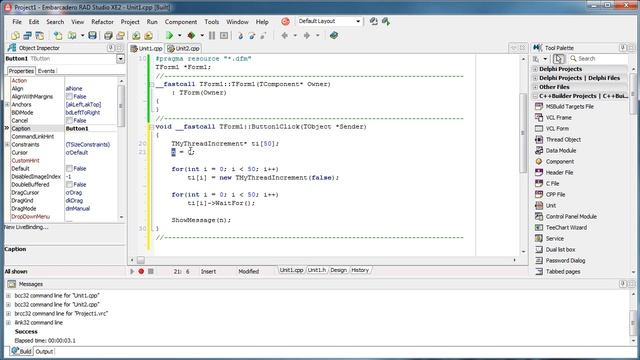Click the View Form toolbar icon

click(27, 36)
